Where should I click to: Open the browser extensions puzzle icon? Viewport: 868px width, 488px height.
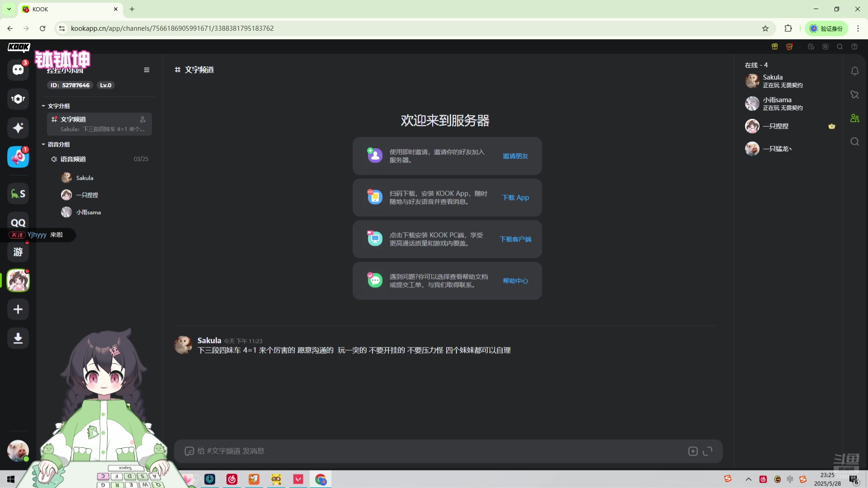tap(788, 28)
